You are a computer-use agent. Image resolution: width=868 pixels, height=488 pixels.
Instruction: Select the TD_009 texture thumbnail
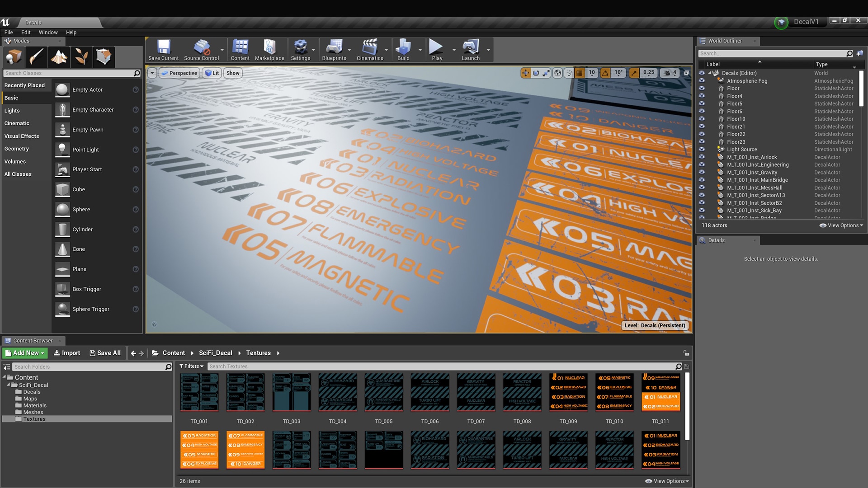click(568, 392)
